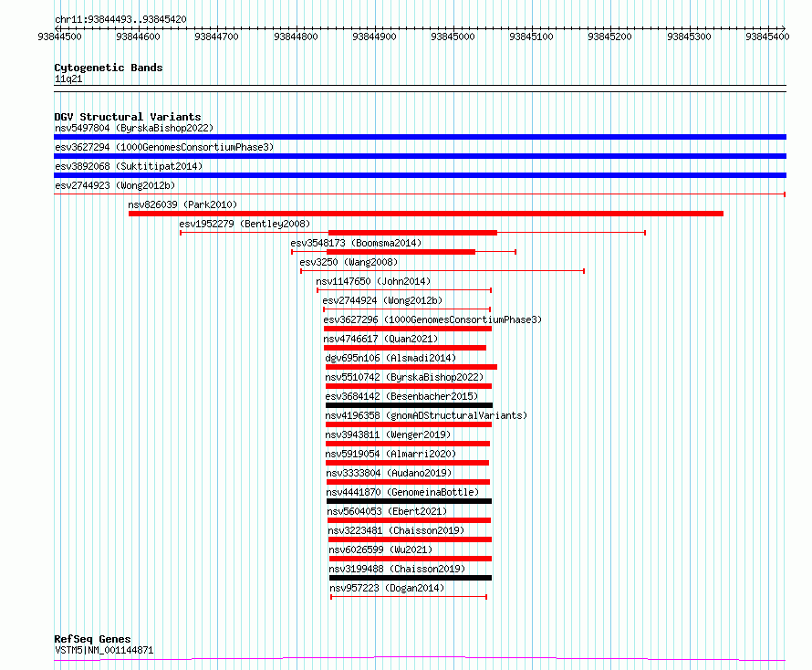Click the esv3892068 (Suktitipat2014) label
This screenshot has width=812, height=670.
pyautogui.click(x=129, y=166)
